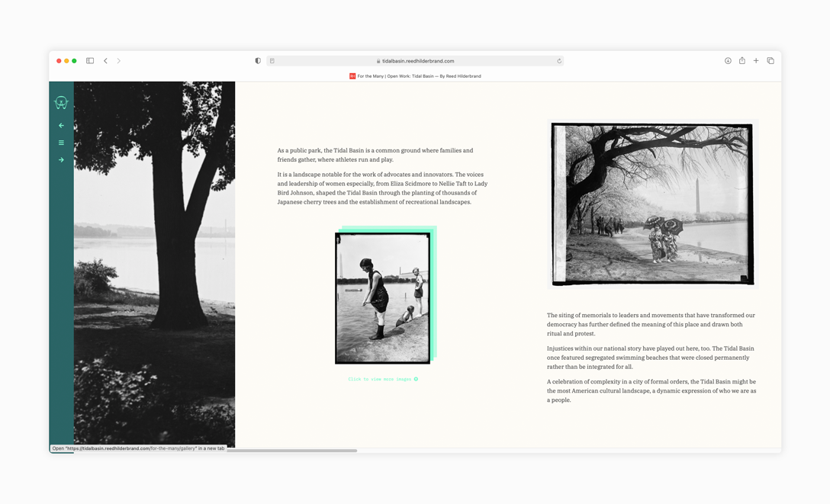
Task: Open a new tab with the plus button
Action: coord(756,60)
